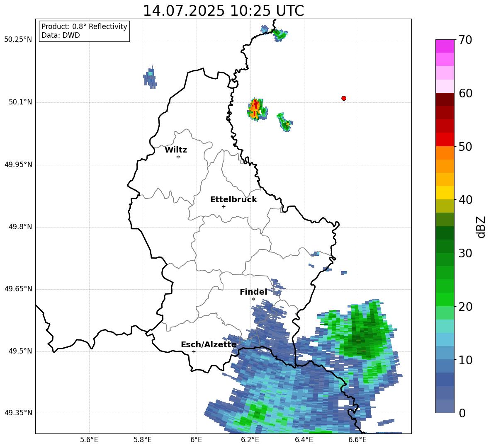Click the Esch/Alzette city label

coord(209,345)
